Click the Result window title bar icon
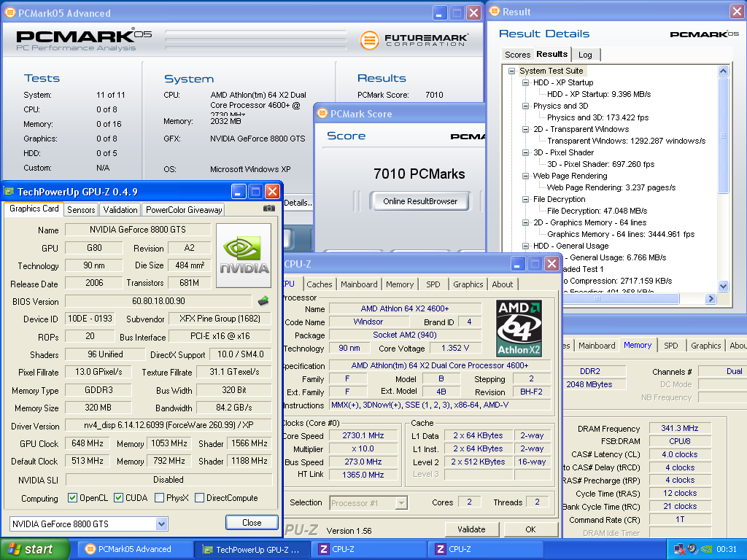The height and width of the screenshot is (560, 747). click(x=495, y=12)
